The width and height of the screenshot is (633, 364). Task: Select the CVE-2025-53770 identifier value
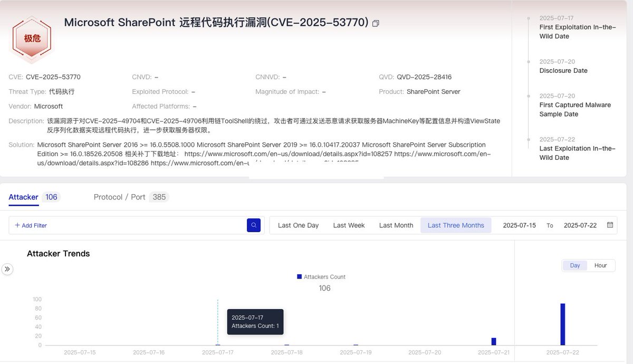pos(53,77)
